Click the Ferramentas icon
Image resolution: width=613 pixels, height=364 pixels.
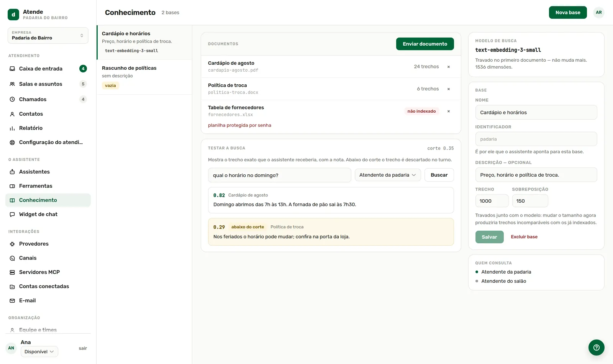(12, 186)
